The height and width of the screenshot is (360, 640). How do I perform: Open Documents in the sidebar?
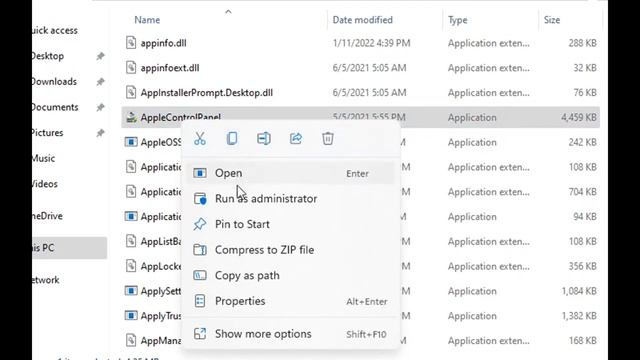55,107
